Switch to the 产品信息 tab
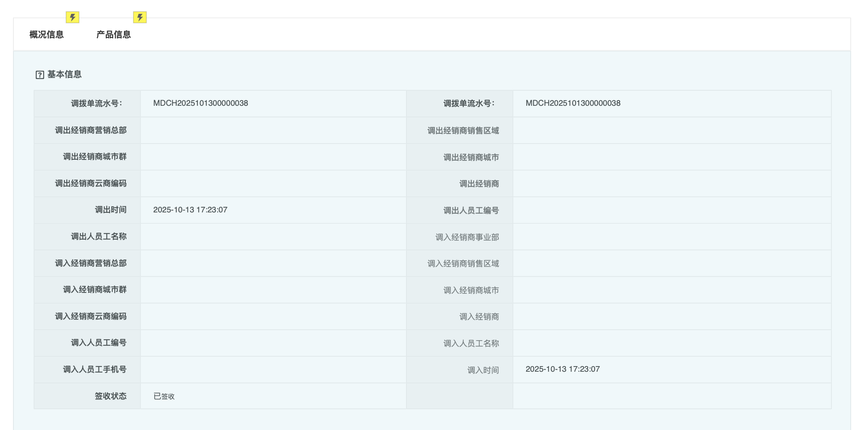868x430 pixels. coord(114,35)
